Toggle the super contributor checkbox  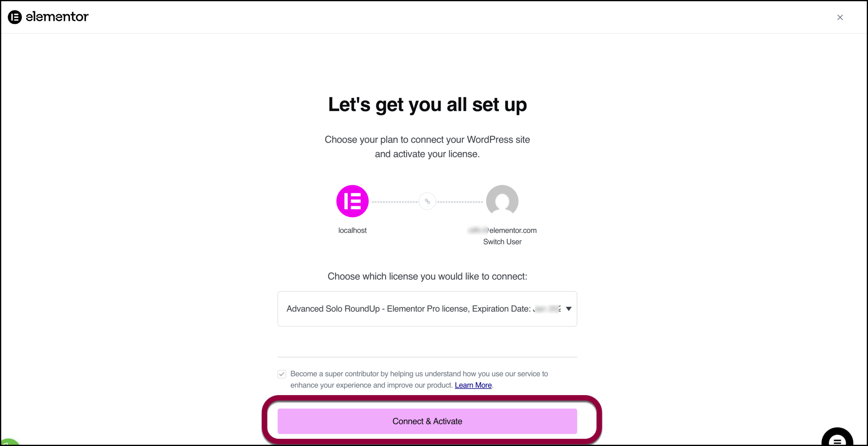282,374
